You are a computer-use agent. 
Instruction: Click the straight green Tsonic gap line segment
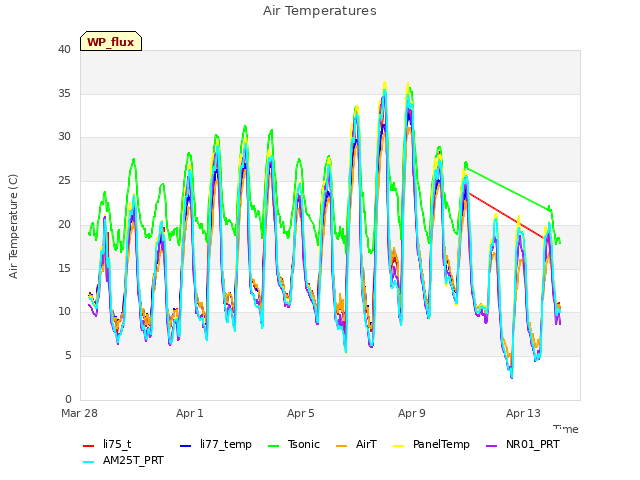(x=508, y=189)
